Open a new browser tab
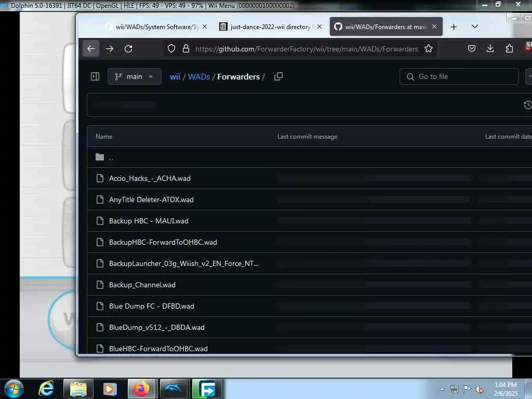Viewport: 532px width, 399px height. click(454, 27)
